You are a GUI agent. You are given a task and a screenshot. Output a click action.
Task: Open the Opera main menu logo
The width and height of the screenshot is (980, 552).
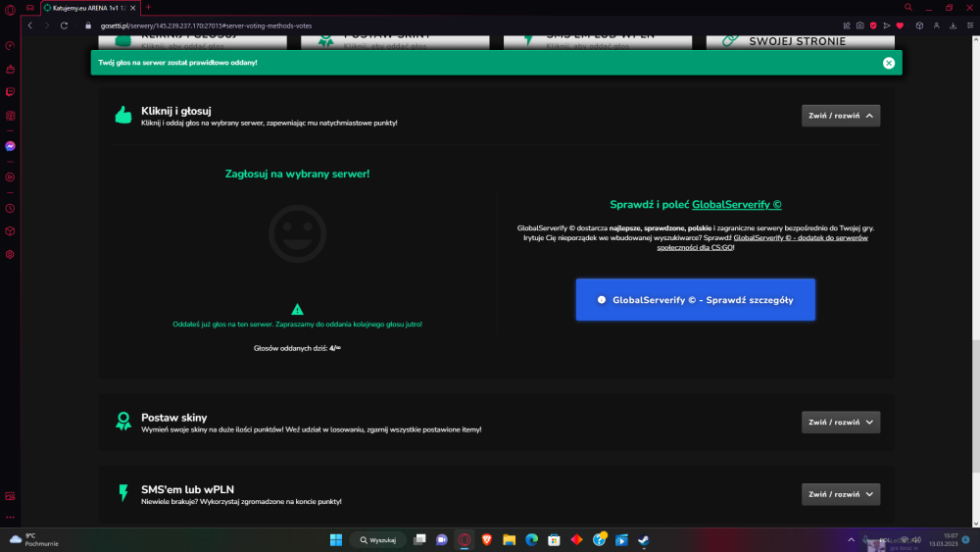click(x=10, y=9)
